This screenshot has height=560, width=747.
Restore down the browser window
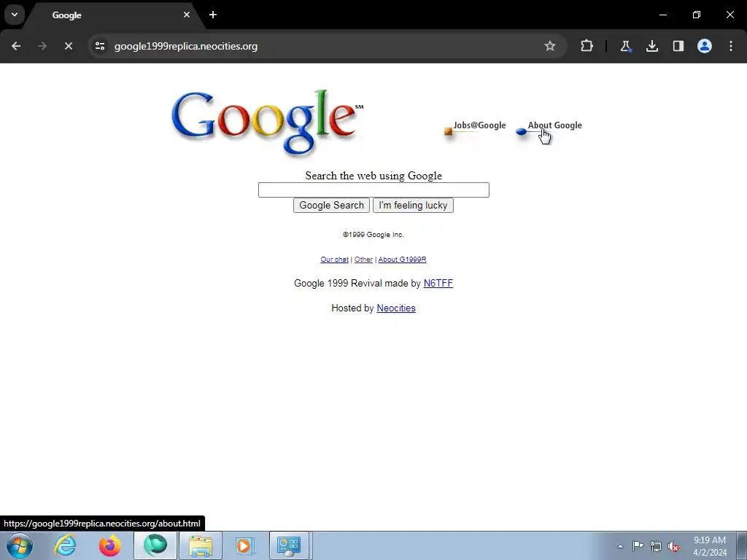click(697, 15)
